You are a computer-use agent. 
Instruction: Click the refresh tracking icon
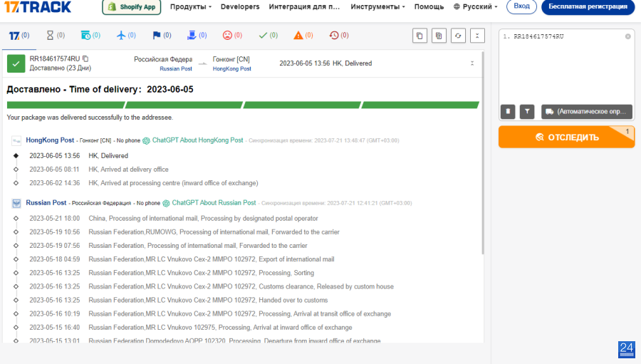pyautogui.click(x=458, y=36)
